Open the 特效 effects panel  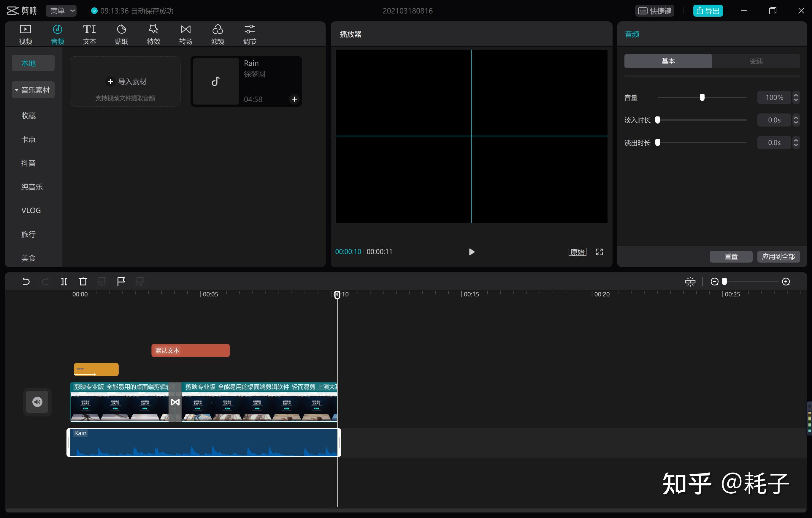tap(153, 34)
